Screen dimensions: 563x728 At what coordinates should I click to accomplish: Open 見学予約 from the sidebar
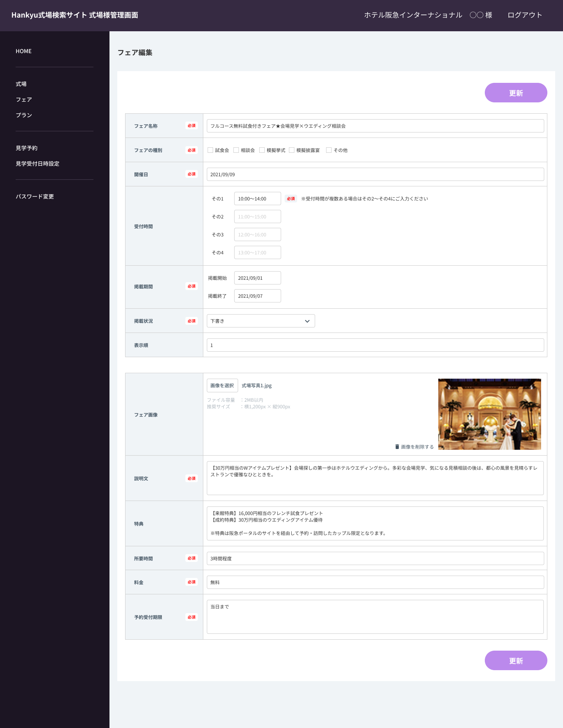click(27, 148)
